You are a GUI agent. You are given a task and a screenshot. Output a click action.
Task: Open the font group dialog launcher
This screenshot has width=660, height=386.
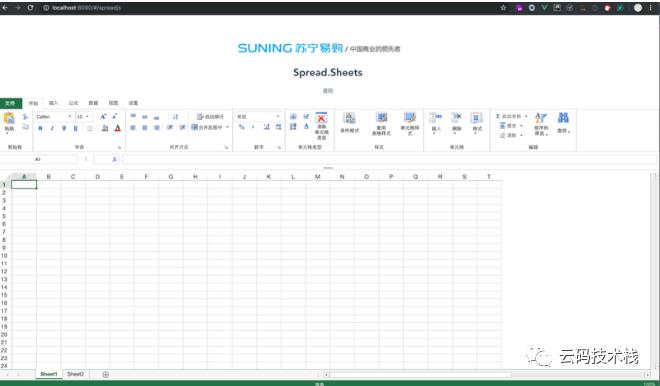(120, 147)
